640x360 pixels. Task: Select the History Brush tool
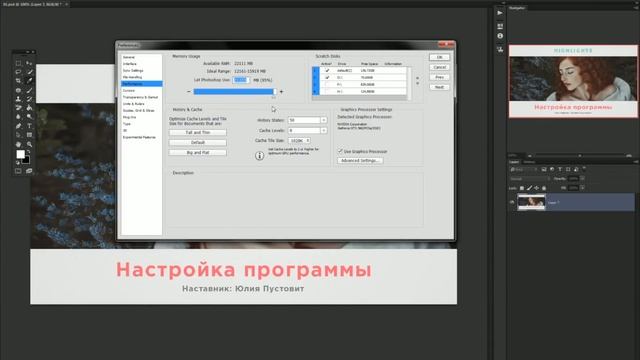(29, 99)
